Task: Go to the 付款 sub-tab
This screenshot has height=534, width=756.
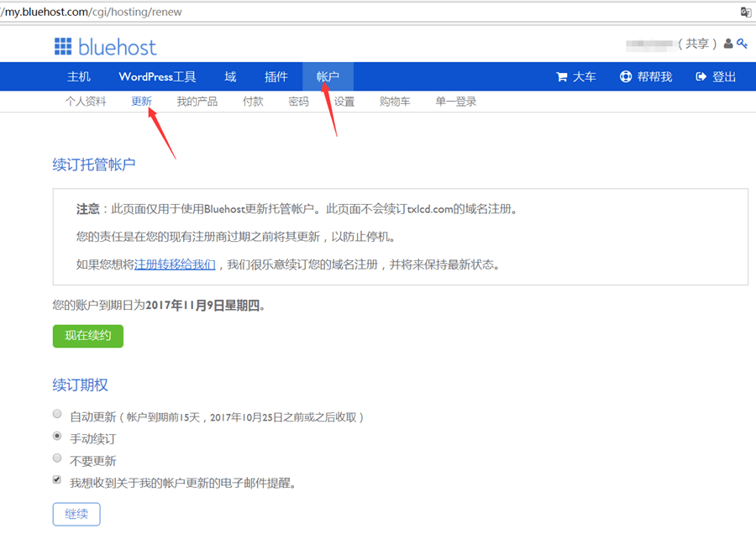Action: 253,102
